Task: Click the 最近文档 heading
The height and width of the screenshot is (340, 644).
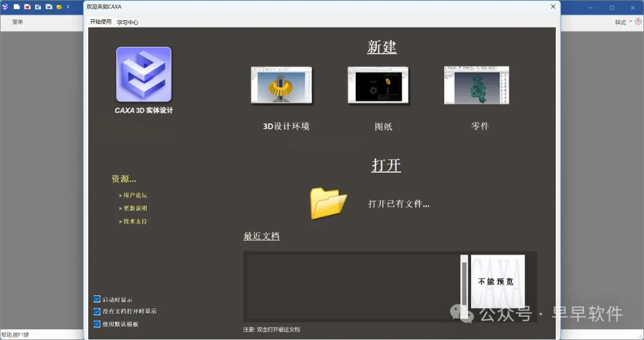Action: (x=262, y=236)
